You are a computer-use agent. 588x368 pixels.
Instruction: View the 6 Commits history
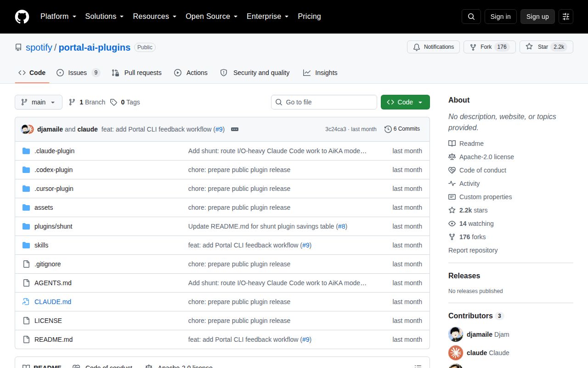(x=402, y=129)
